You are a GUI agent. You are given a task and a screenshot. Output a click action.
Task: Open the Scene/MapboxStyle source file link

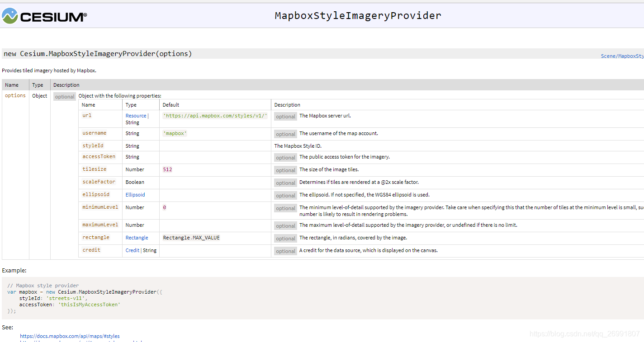(622, 56)
